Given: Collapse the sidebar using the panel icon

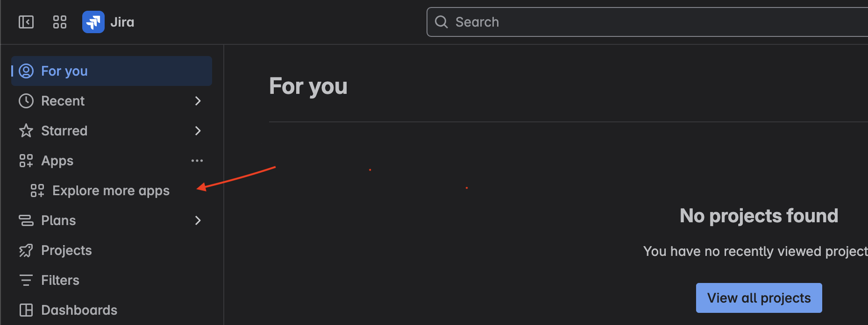Looking at the screenshot, I should click(x=26, y=21).
